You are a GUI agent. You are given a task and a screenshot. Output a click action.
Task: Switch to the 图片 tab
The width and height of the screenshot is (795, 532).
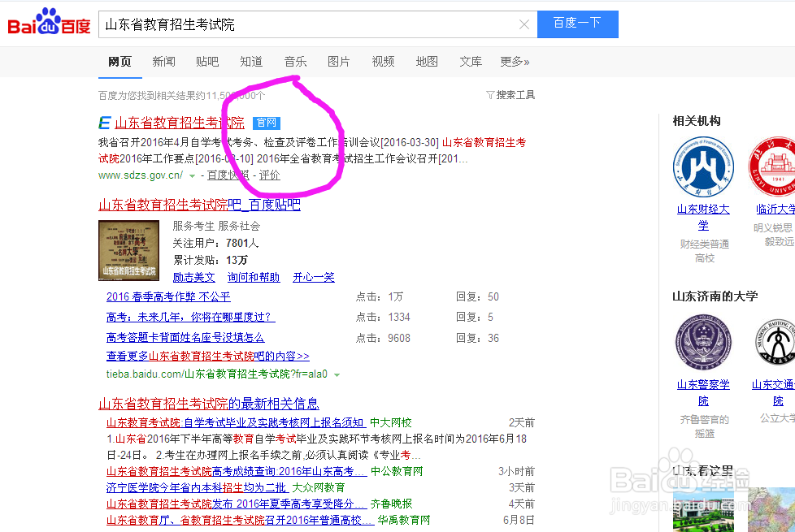pyautogui.click(x=339, y=62)
